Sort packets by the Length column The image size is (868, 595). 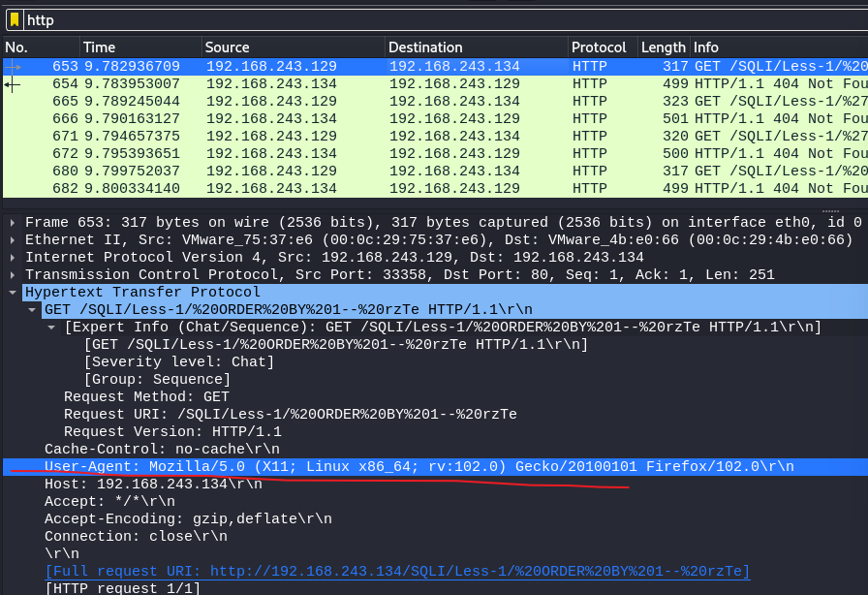[662, 47]
